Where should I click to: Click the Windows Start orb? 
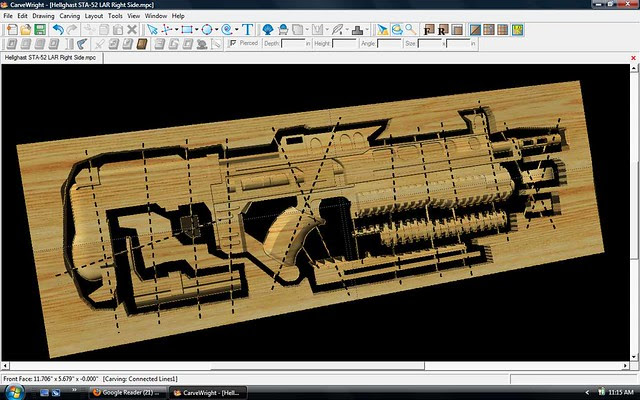coord(13,392)
